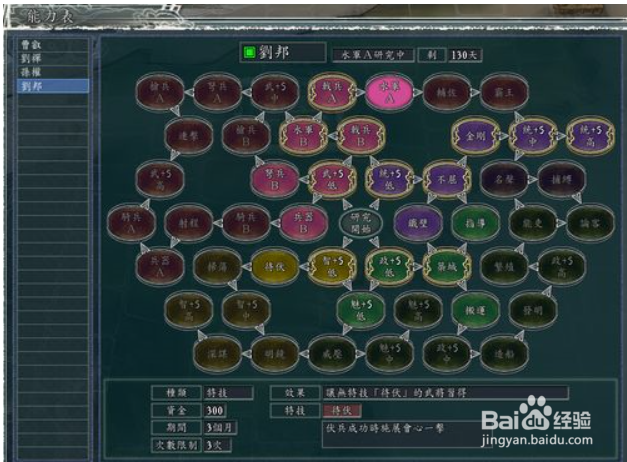Click the 資金 value 300
The width and height of the screenshot is (627, 462).
point(215,410)
